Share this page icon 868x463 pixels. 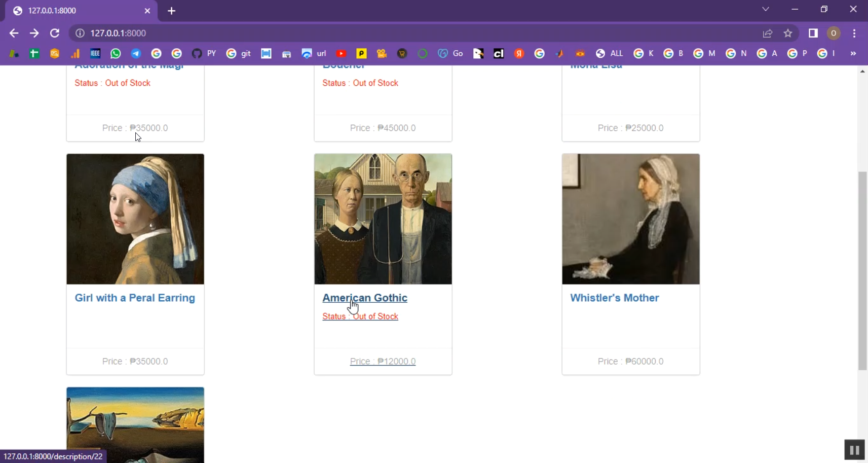[768, 33]
